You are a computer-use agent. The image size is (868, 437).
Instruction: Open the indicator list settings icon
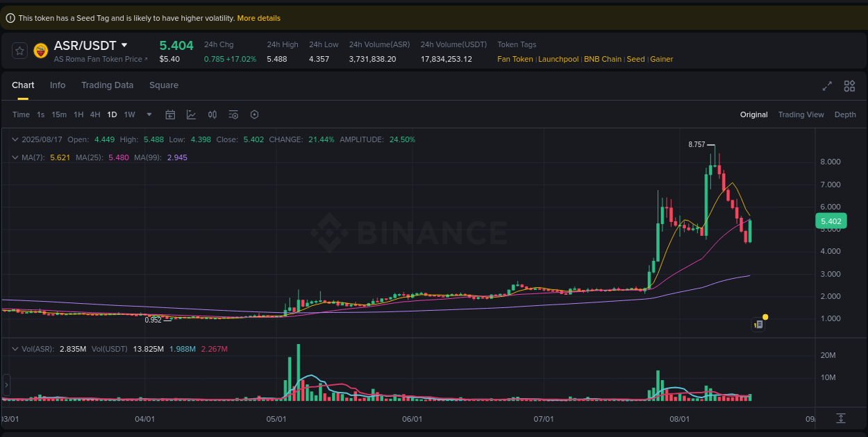coord(233,114)
